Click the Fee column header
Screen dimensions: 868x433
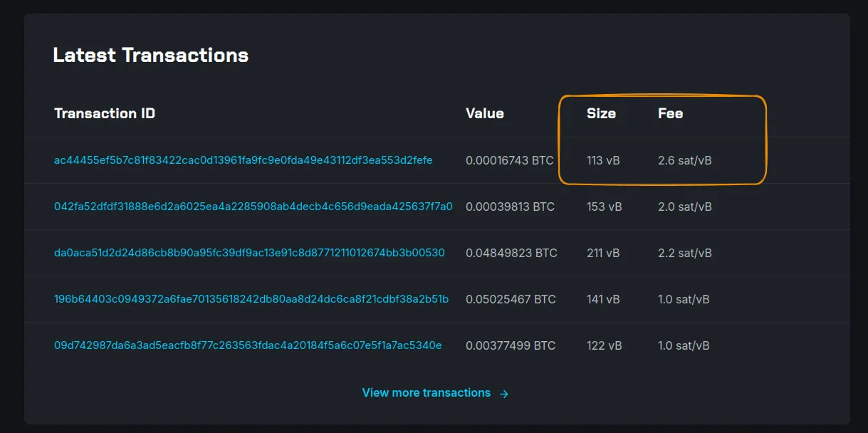669,113
